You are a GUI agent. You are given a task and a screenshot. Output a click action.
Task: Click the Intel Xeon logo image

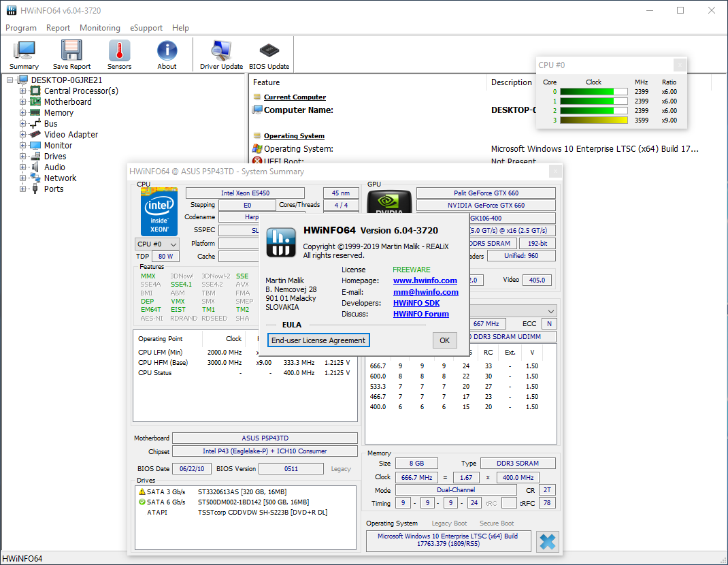pos(159,212)
